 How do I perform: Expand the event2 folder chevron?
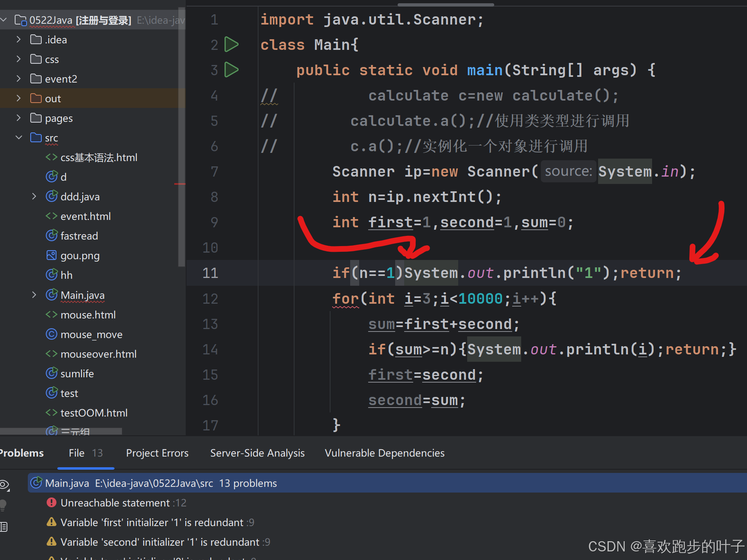[18, 78]
